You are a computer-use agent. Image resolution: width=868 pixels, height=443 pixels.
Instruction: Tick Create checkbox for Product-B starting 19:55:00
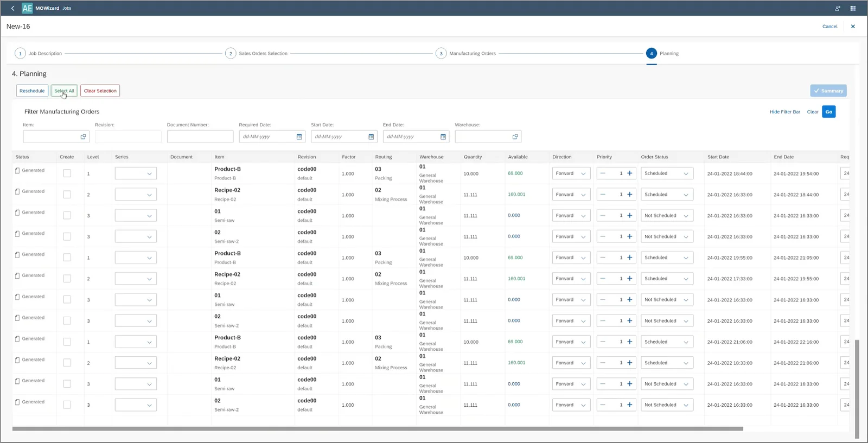coord(67,258)
